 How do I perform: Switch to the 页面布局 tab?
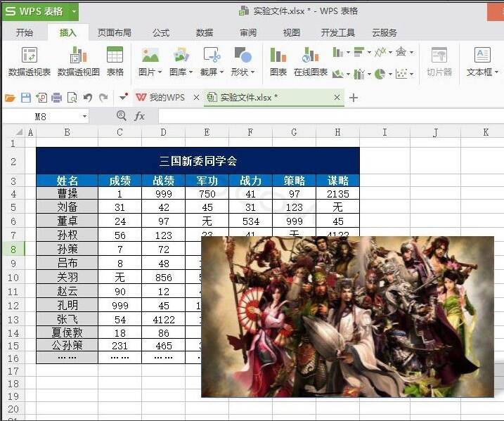115,33
